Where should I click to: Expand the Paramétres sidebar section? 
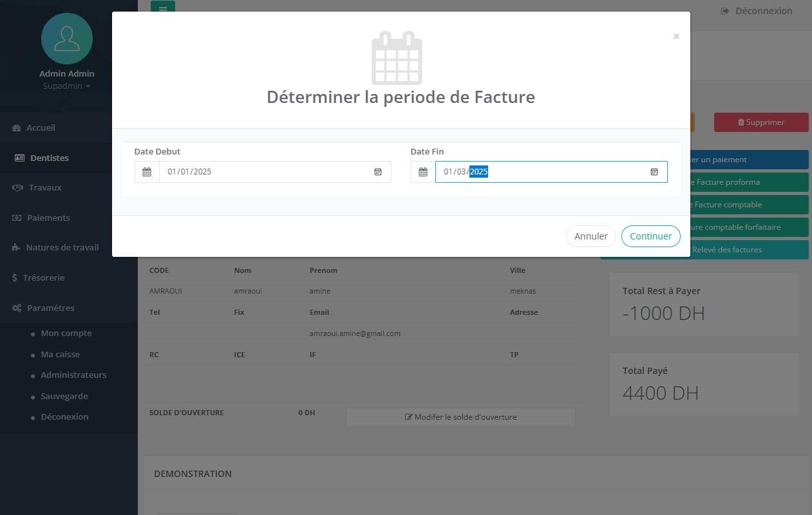coord(50,308)
